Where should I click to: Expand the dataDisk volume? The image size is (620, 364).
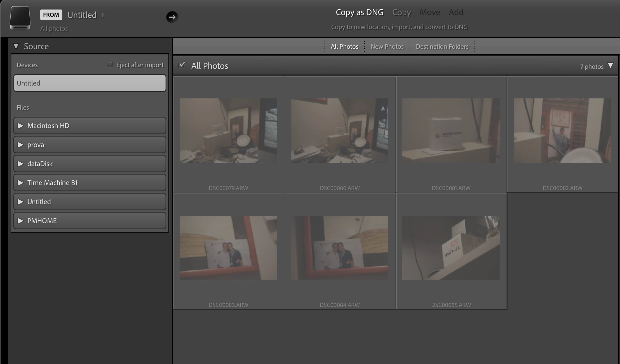[x=20, y=164]
